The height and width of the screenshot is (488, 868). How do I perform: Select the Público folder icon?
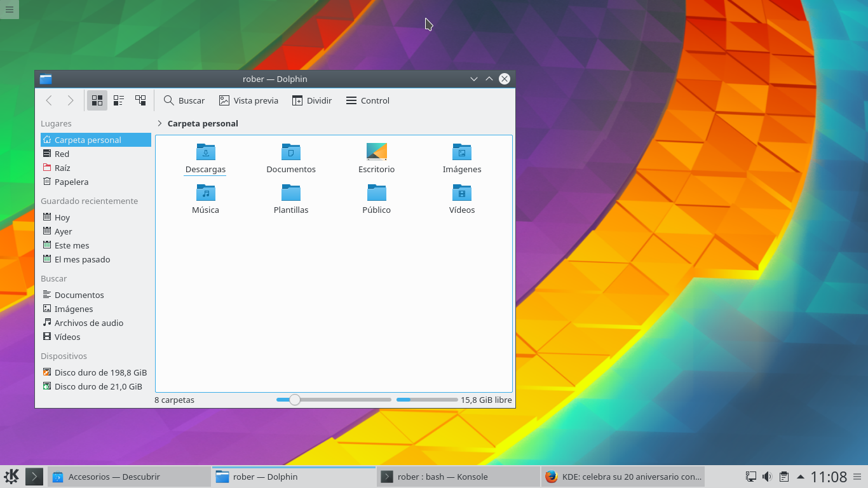[377, 192]
